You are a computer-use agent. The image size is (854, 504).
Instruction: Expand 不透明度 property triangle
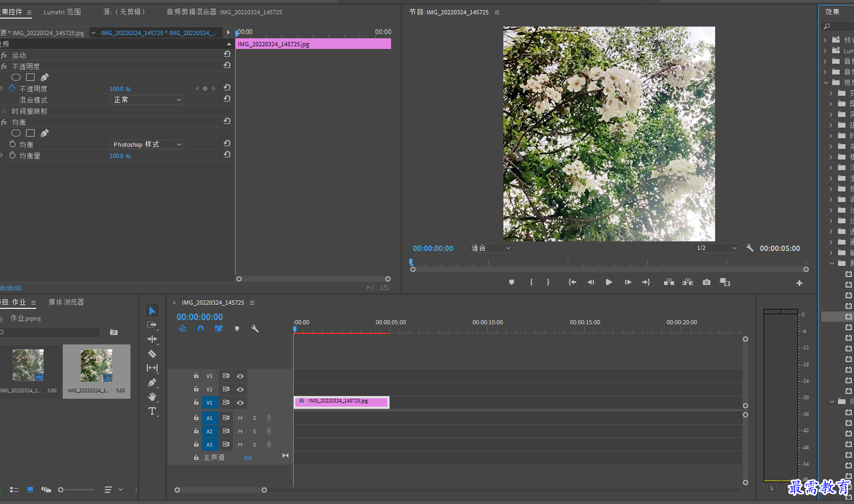click(x=2, y=89)
